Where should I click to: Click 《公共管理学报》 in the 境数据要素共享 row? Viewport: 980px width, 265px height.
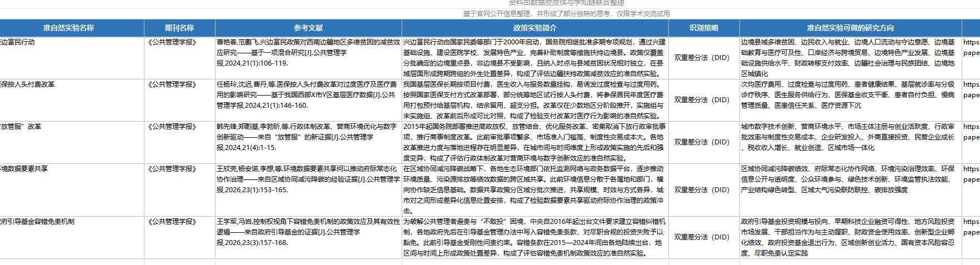click(x=172, y=169)
